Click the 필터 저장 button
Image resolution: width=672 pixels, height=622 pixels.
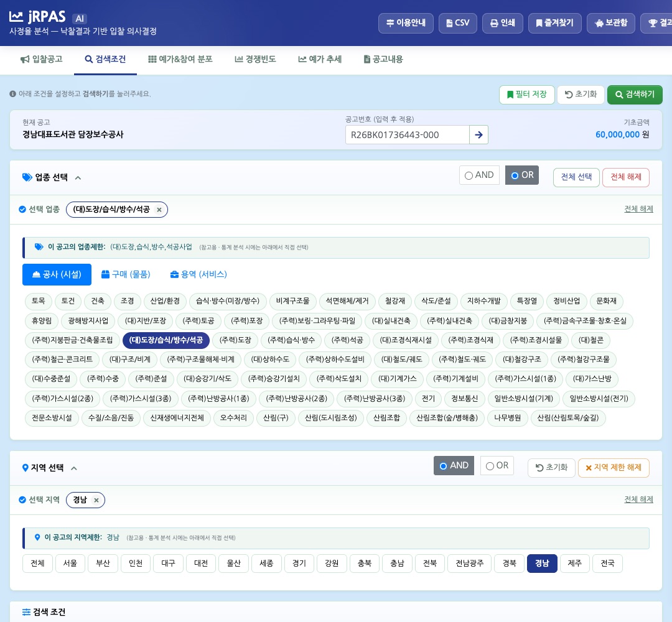(527, 95)
